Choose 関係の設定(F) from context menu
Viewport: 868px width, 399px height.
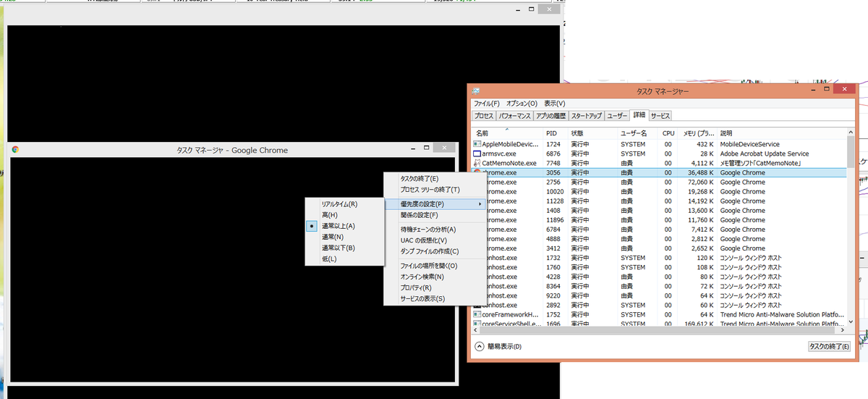(435, 215)
